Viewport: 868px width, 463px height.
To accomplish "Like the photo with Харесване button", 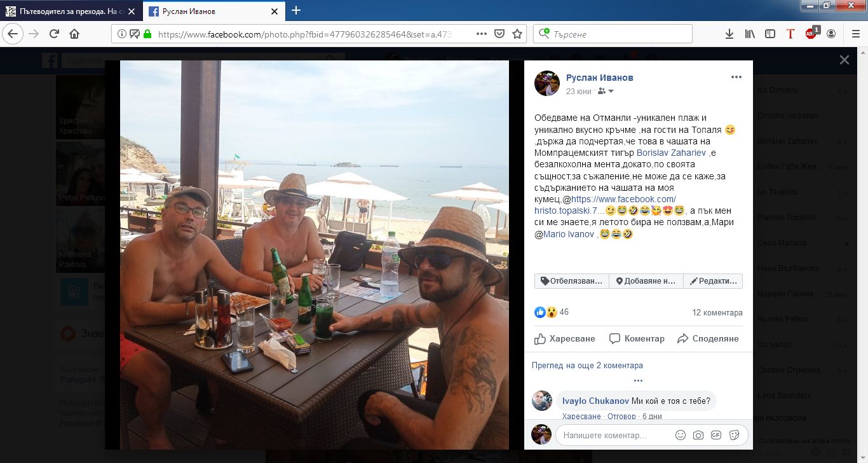I will pyautogui.click(x=565, y=338).
